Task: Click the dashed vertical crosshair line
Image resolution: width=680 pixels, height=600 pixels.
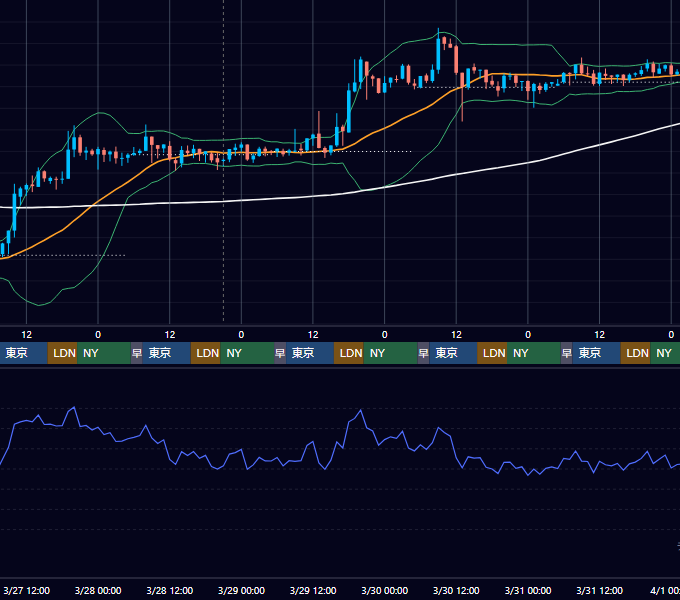Action: pyautogui.click(x=224, y=260)
